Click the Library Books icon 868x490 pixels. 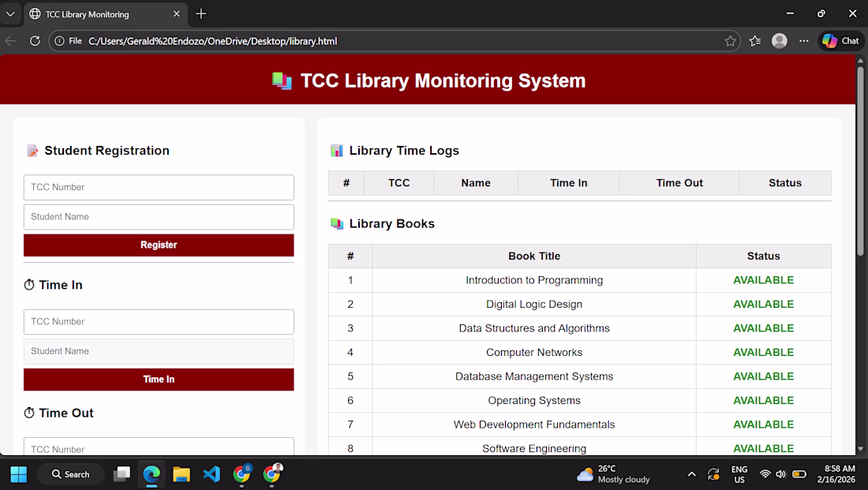click(337, 223)
